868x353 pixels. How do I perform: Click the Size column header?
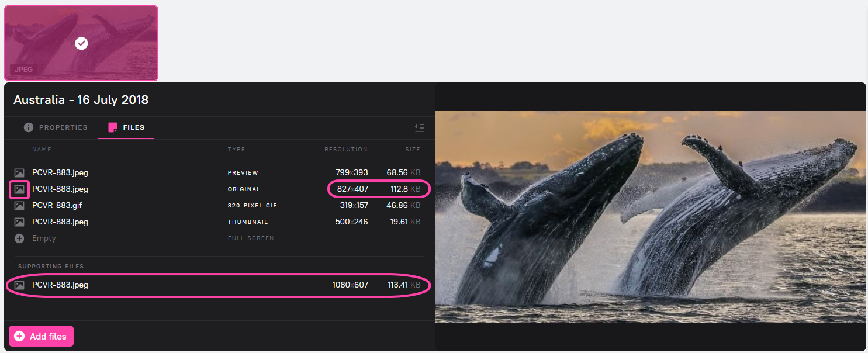pyautogui.click(x=413, y=150)
